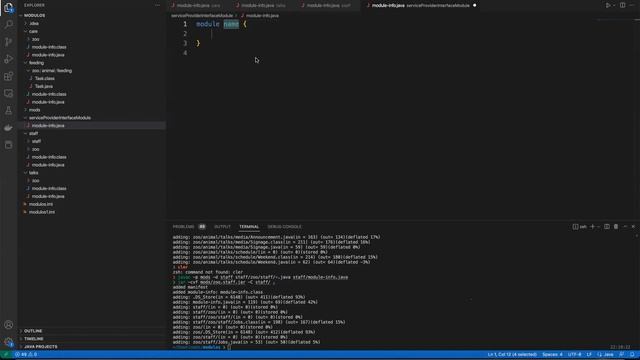Select the TERMINAL panel tab
Image resolution: width=640 pixels, height=360 pixels.
click(249, 227)
